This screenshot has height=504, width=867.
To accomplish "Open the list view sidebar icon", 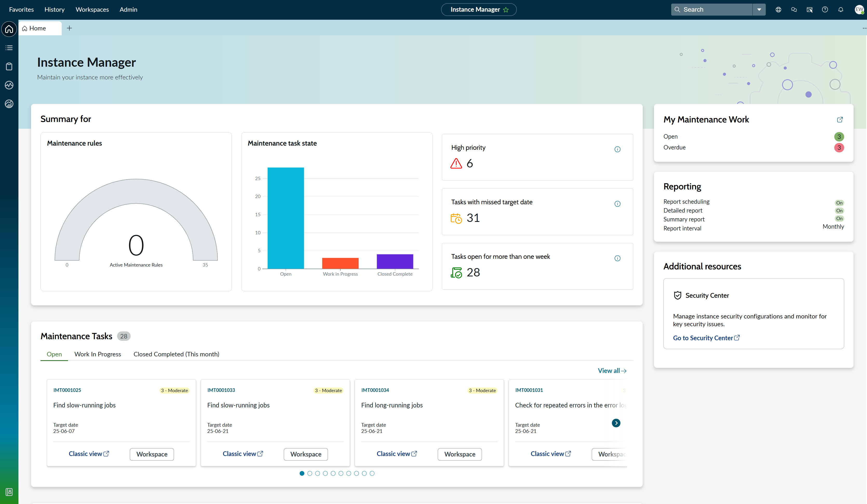I will pyautogui.click(x=9, y=48).
